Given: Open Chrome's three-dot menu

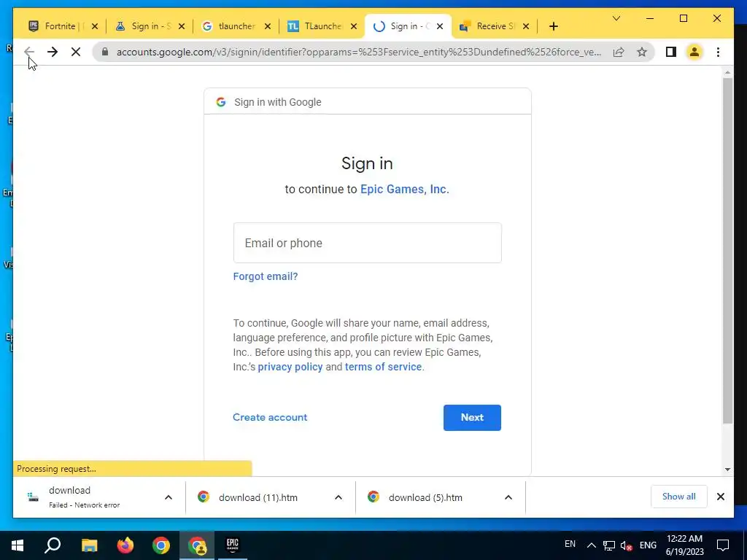Looking at the screenshot, I should click(718, 52).
